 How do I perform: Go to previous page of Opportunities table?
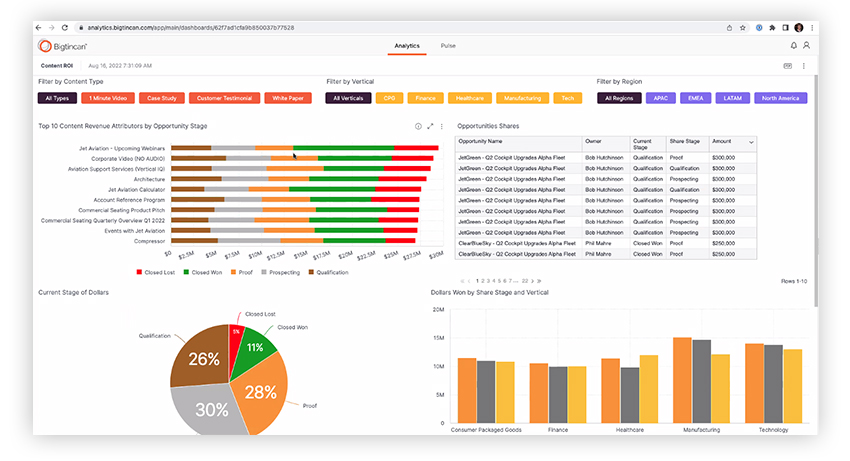click(x=469, y=281)
